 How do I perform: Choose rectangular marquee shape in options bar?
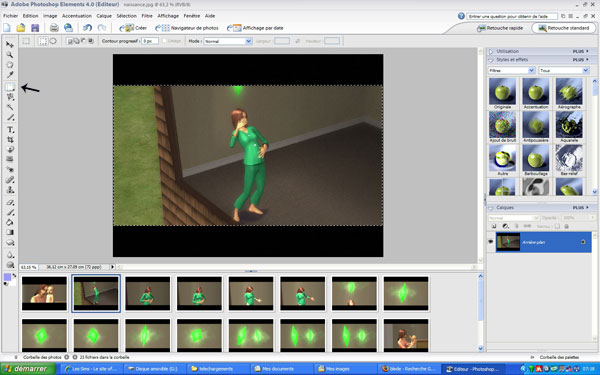click(x=43, y=41)
